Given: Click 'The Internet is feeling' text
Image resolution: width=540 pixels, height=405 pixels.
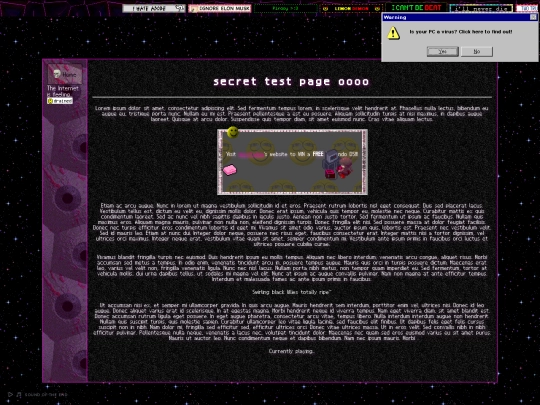Looking at the screenshot, I should click(x=62, y=91).
